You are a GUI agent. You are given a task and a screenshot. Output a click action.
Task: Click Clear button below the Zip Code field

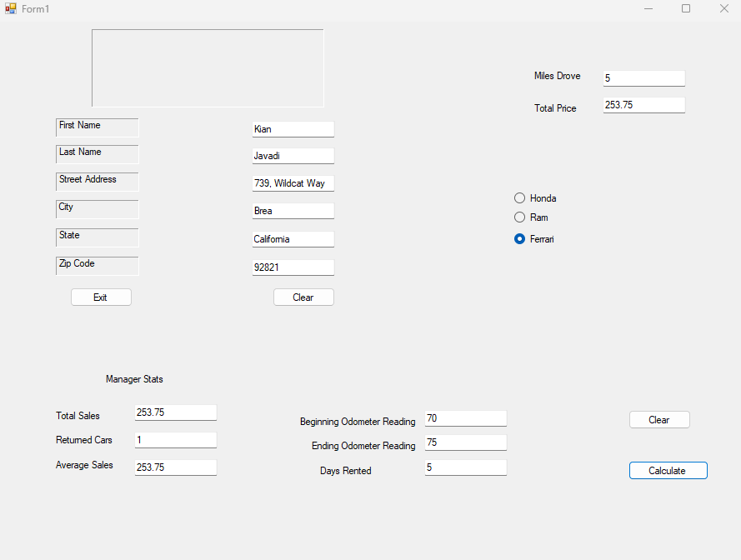click(303, 297)
